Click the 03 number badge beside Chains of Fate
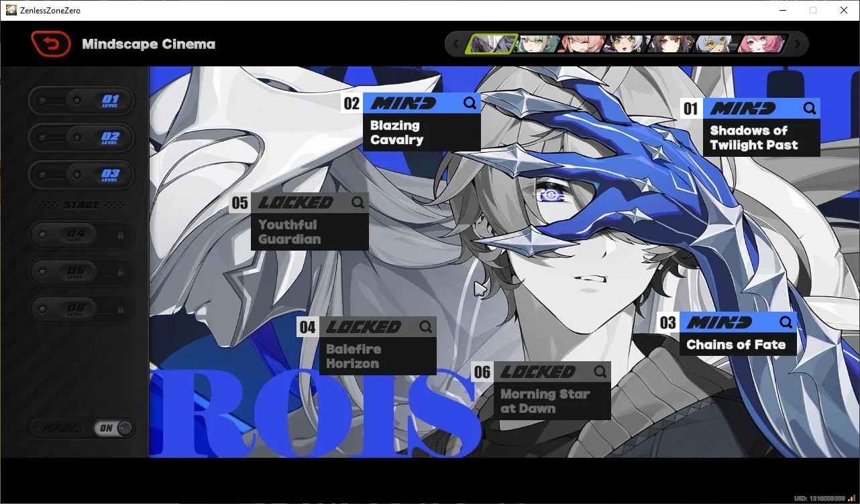This screenshot has height=504, width=860. click(x=667, y=323)
